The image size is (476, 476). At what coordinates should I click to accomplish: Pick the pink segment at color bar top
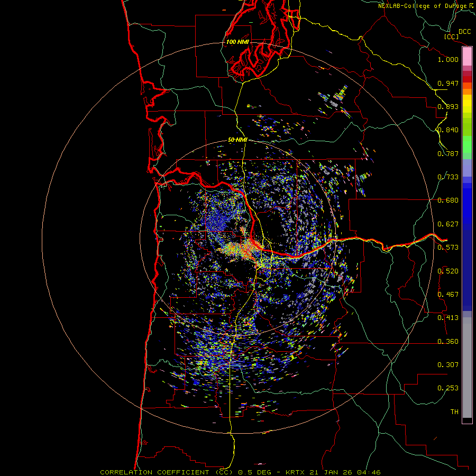(467, 57)
